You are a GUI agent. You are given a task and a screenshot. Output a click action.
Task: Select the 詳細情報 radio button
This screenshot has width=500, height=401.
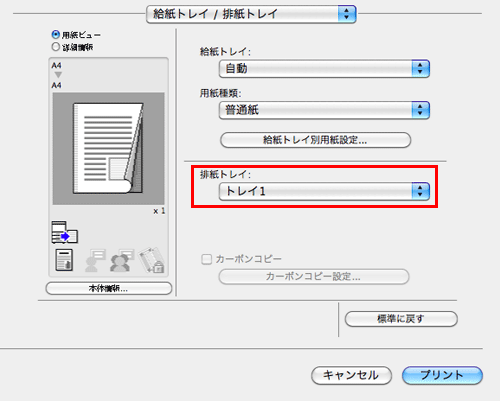[56, 47]
